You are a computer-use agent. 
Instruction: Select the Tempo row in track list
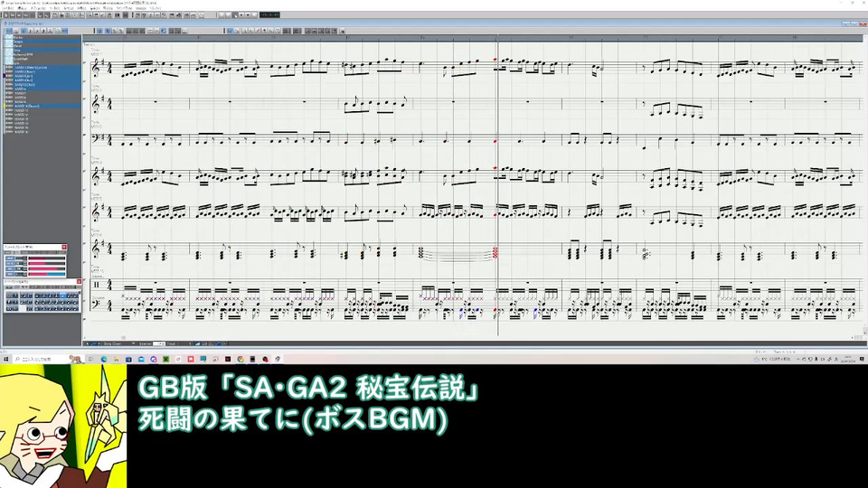42,42
